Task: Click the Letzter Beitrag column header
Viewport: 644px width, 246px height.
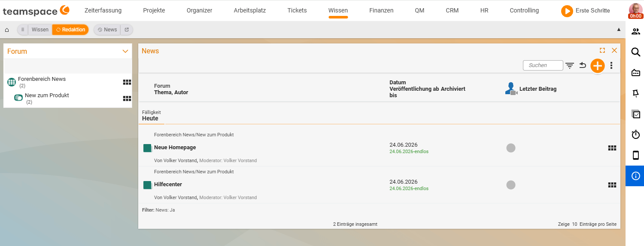Action: point(538,89)
